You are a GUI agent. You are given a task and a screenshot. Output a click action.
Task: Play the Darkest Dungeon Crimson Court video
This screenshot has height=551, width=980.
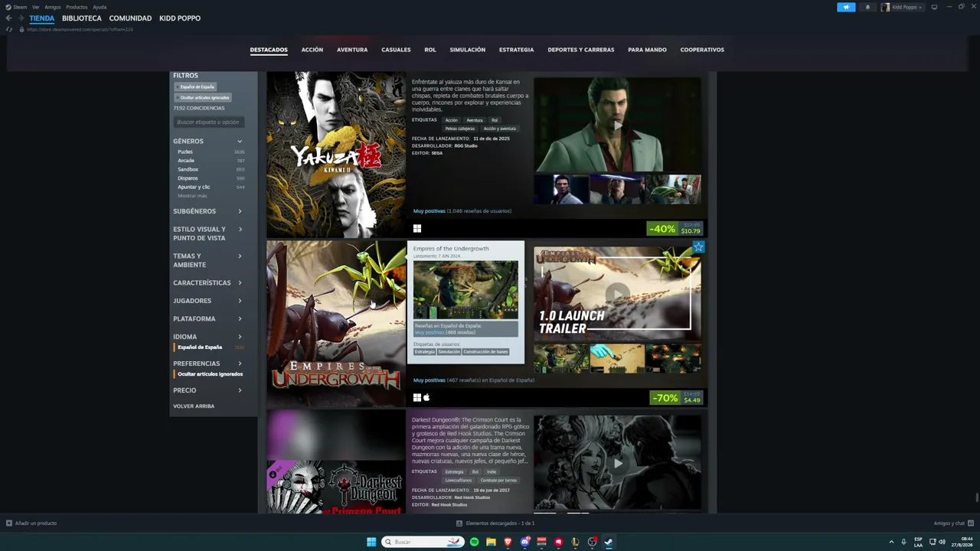617,462
